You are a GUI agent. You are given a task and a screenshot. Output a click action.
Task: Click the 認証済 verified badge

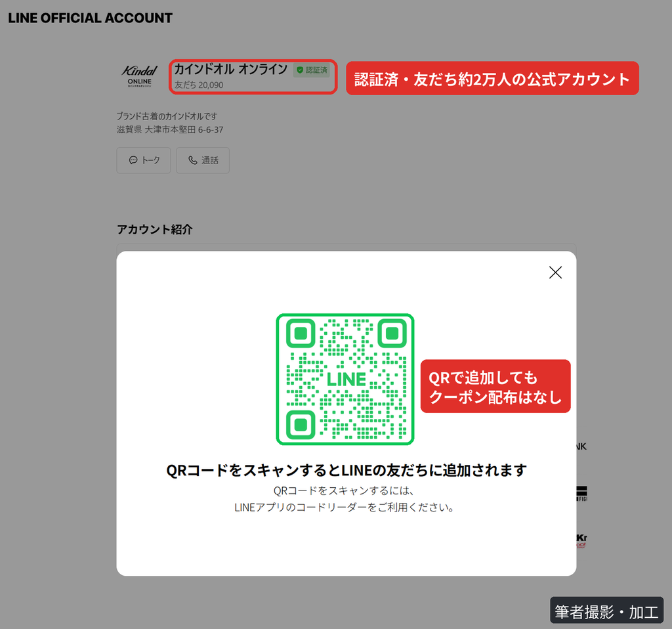point(312,70)
